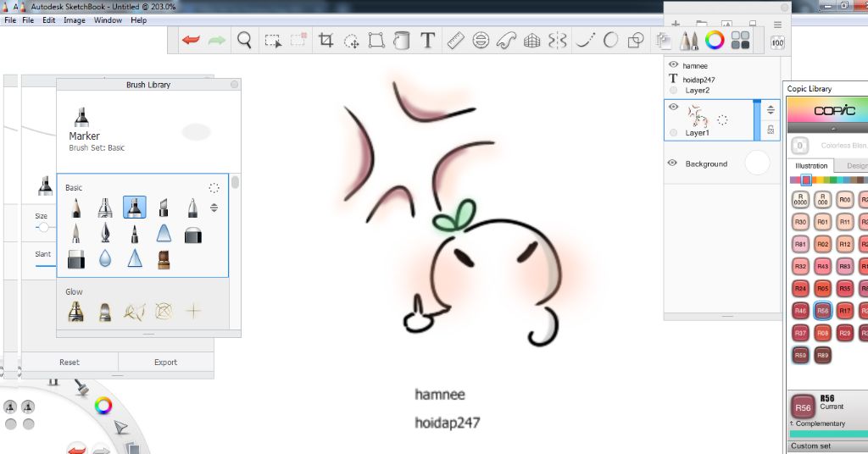Pick the plus-shaped Glow brush

(x=193, y=312)
